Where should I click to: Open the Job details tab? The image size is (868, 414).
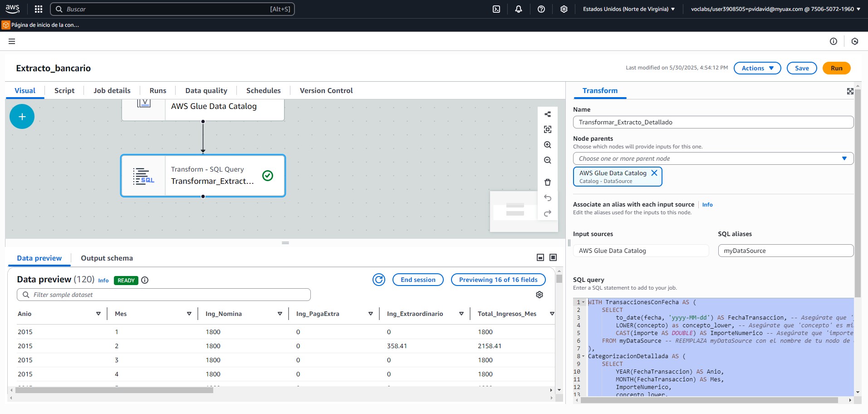[112, 91]
